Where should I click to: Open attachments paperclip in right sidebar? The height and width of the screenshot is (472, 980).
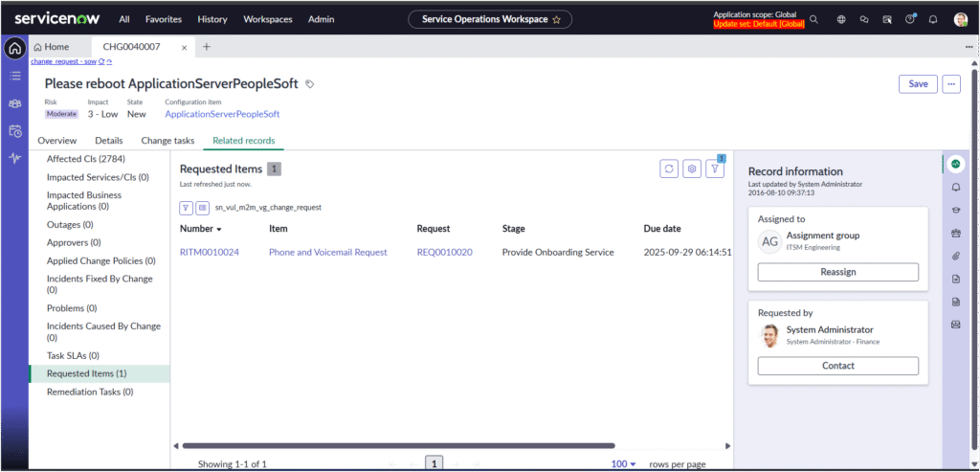point(954,256)
